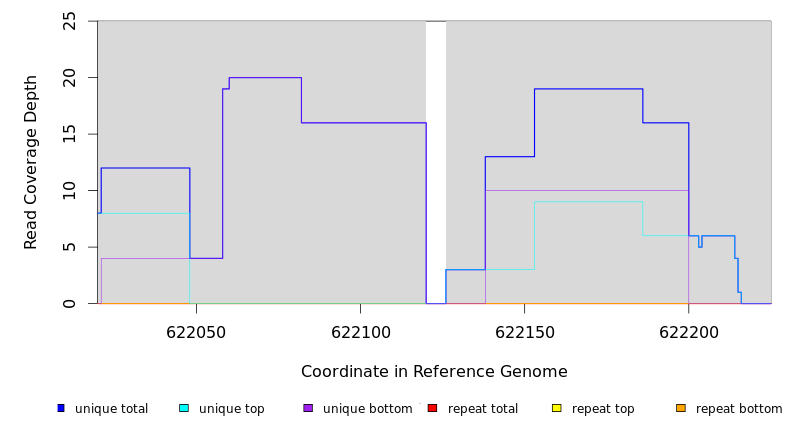Click the yellow repeat top legend swatch

pos(557,408)
